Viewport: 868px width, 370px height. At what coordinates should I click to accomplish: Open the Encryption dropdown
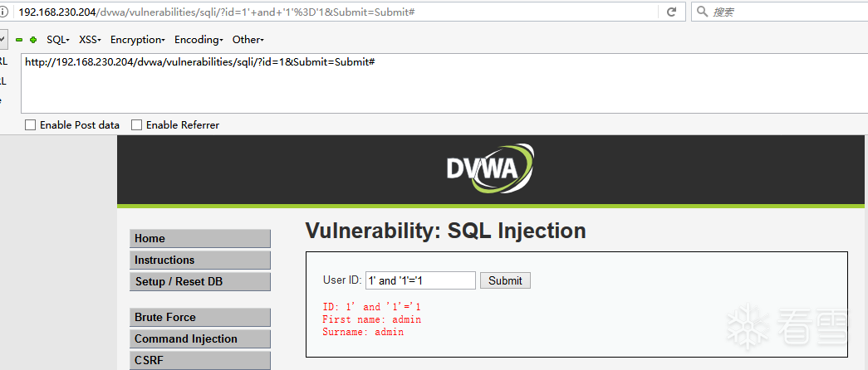(x=137, y=40)
